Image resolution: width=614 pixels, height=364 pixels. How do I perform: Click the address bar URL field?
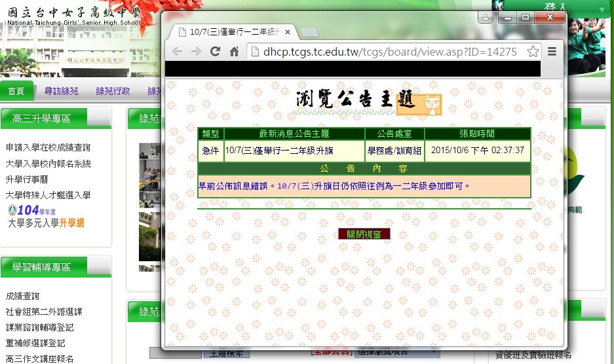(x=387, y=52)
